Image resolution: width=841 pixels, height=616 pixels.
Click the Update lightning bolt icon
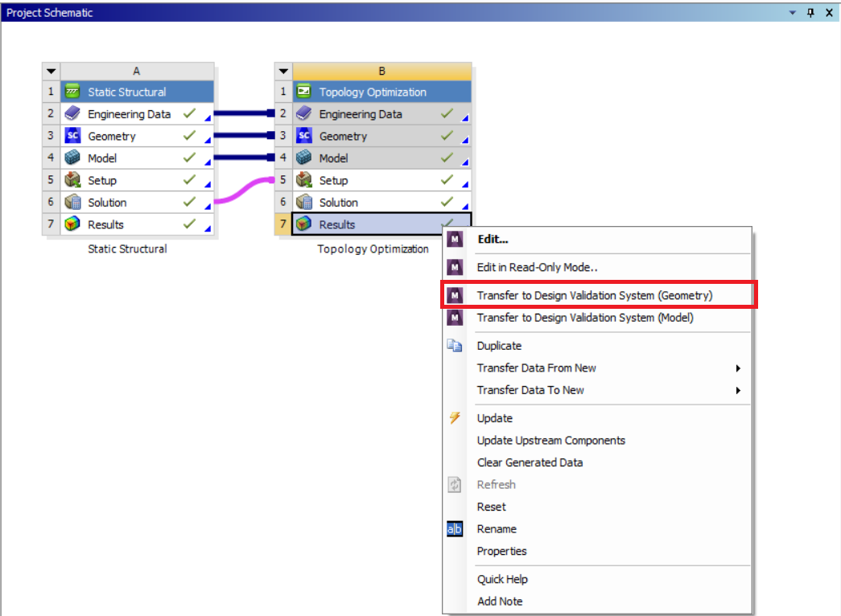[x=455, y=417]
